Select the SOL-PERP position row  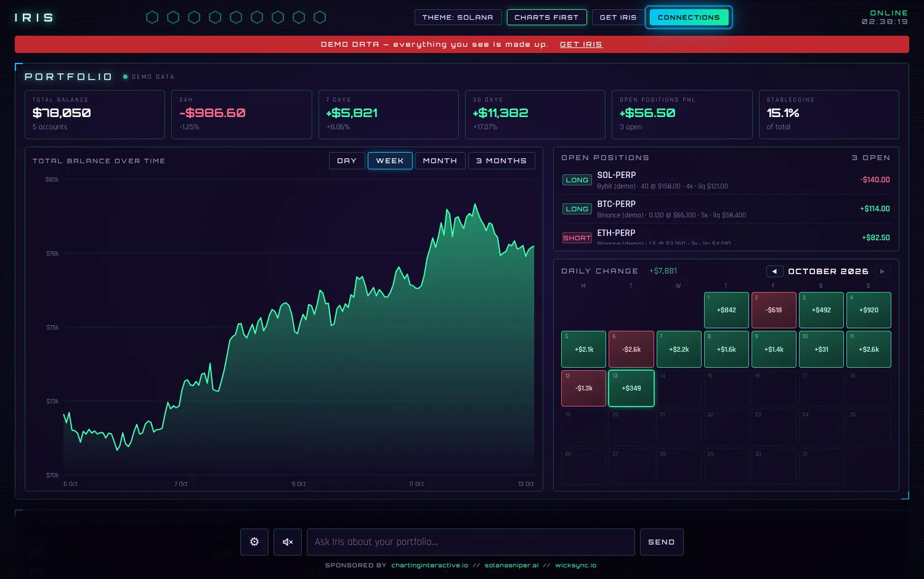point(726,180)
